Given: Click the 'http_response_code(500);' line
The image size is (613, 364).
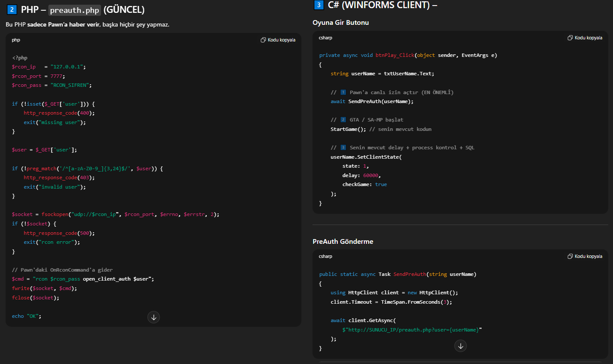Looking at the screenshot, I should point(59,233).
